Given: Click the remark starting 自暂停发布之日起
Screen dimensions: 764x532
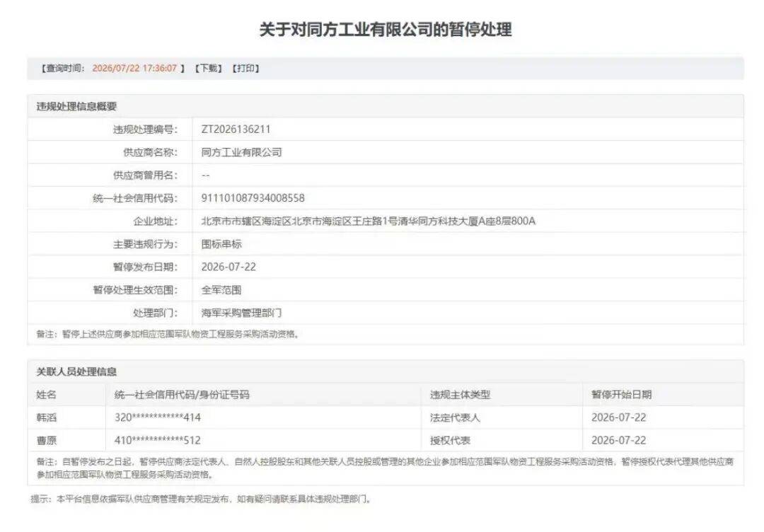Looking at the screenshot, I should 385,468.
